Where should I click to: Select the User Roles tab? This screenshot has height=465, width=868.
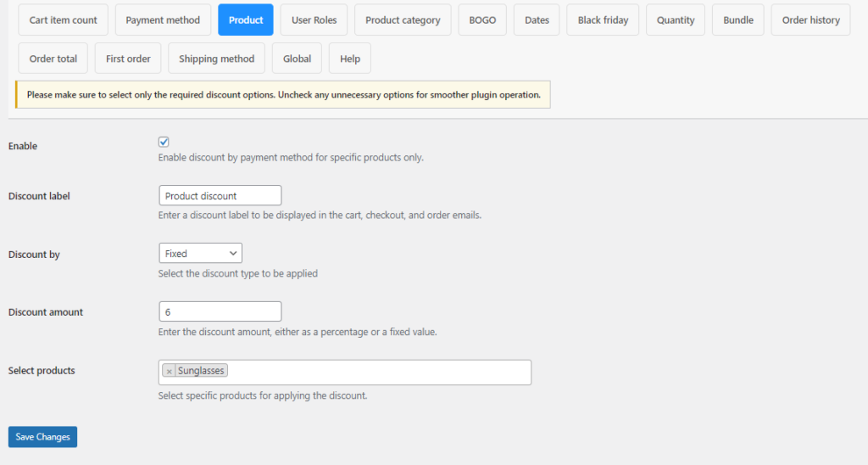314,20
